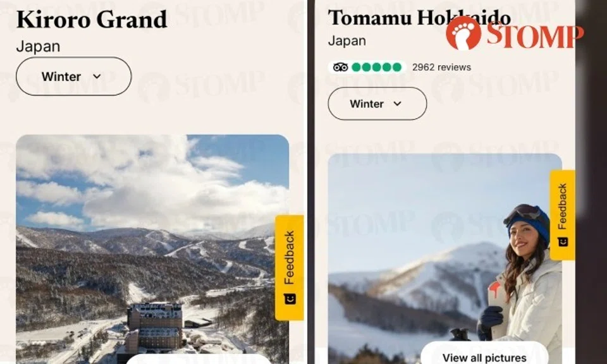This screenshot has height=364, width=607.
Task: Click the Tripadvisor owl logo icon
Action: pos(340,68)
